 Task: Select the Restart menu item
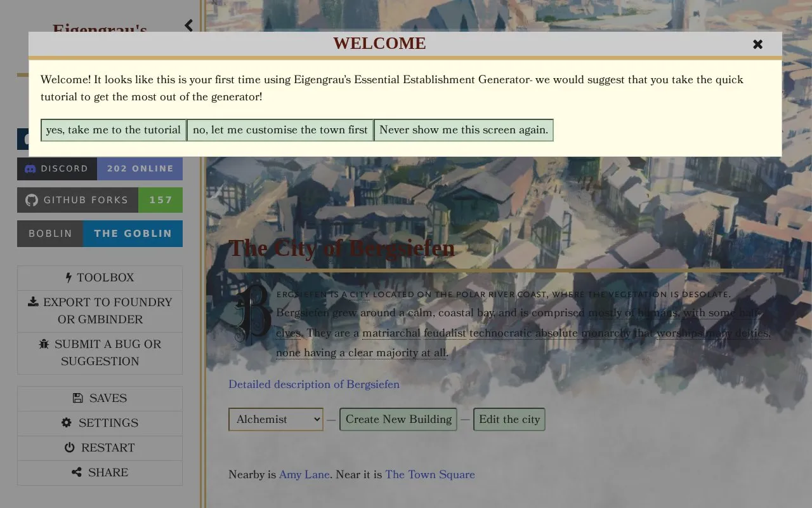[100, 448]
